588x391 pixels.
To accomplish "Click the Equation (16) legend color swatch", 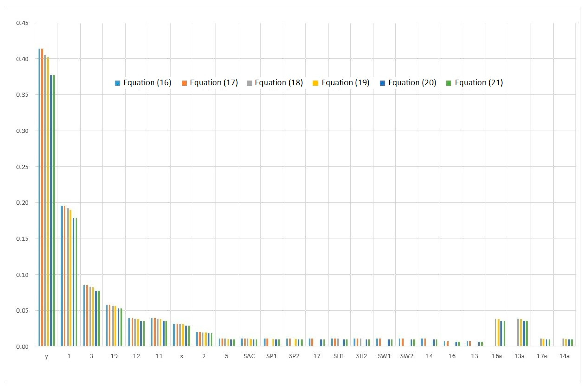I will (118, 83).
